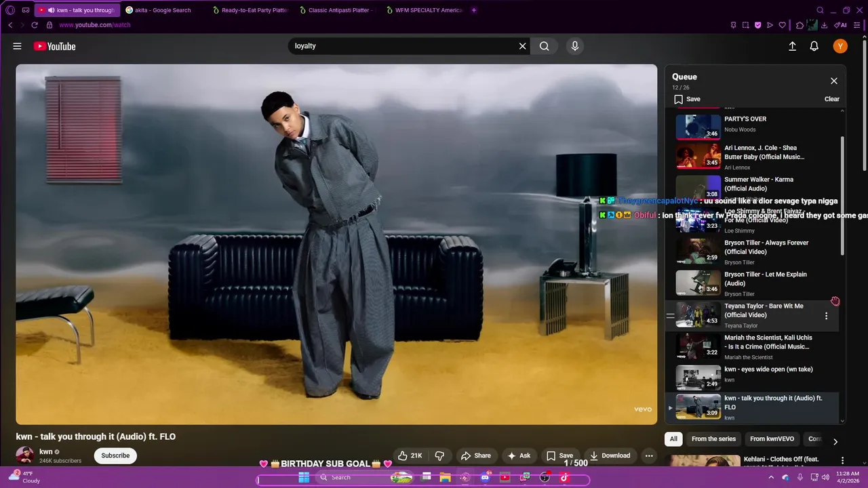Open the orange Y account avatar

840,46
